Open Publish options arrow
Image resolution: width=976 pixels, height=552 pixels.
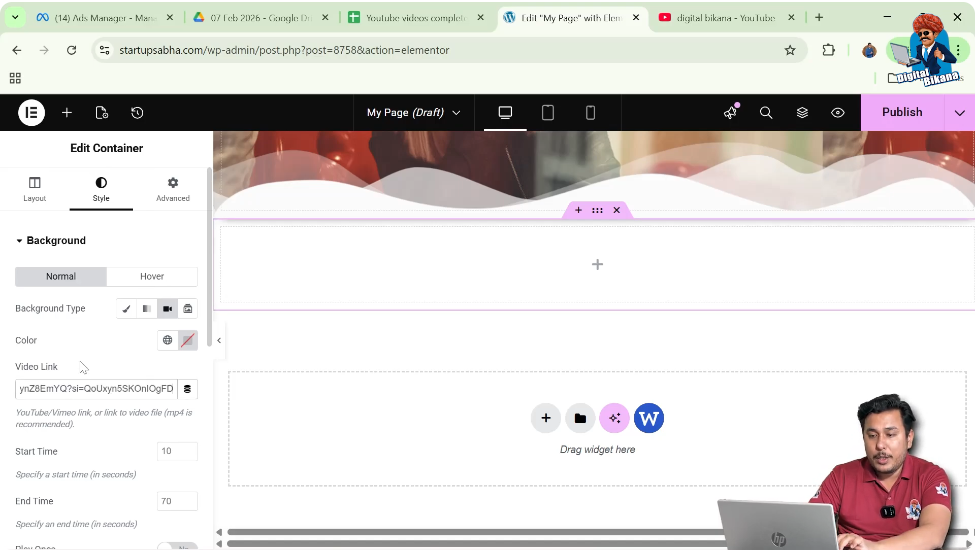pyautogui.click(x=960, y=113)
